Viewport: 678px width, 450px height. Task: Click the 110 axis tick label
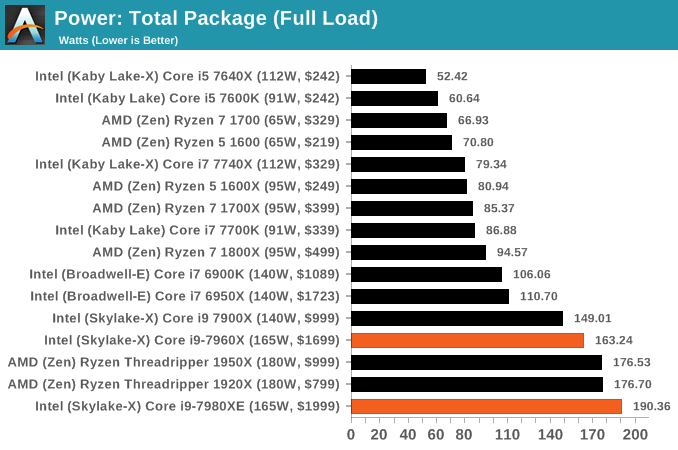507,434
